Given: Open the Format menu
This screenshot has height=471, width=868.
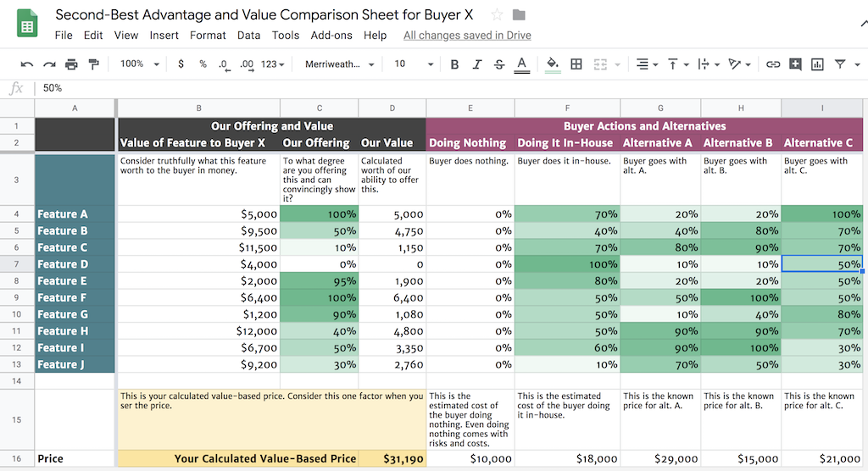Looking at the screenshot, I should (x=208, y=36).
